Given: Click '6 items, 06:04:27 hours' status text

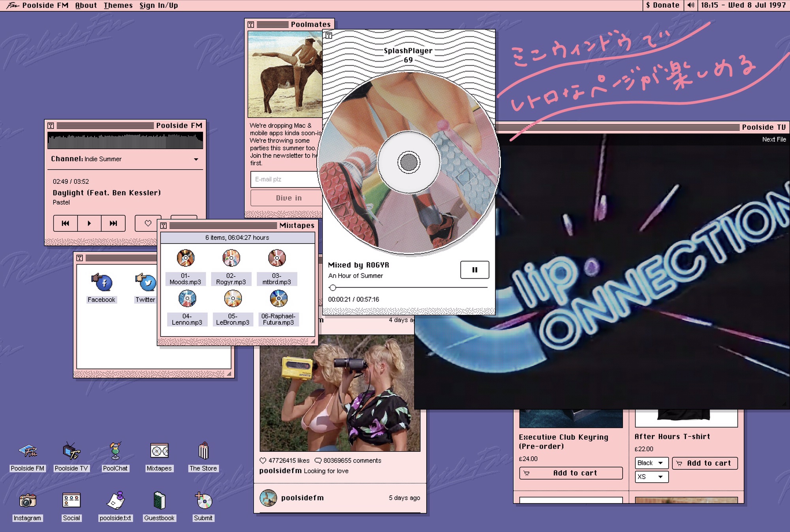Looking at the screenshot, I should point(237,238).
